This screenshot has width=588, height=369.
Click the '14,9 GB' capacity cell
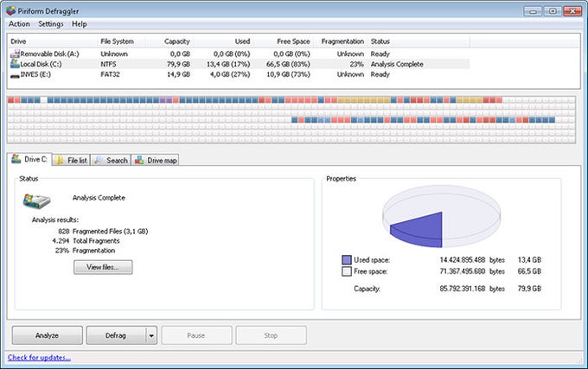point(178,74)
